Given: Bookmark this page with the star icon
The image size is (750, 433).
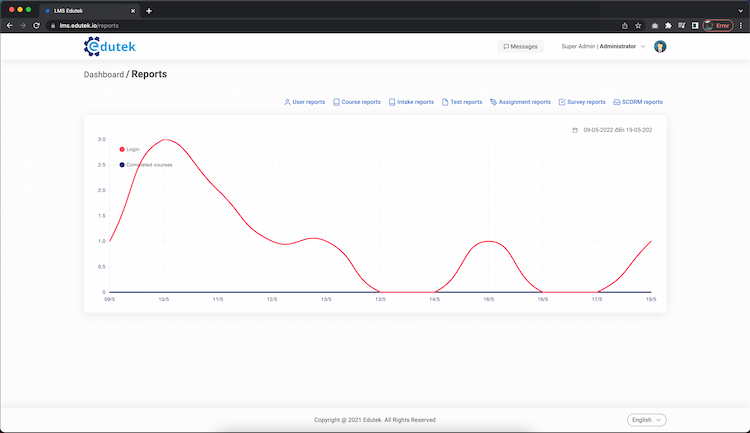Looking at the screenshot, I should pos(638,25).
